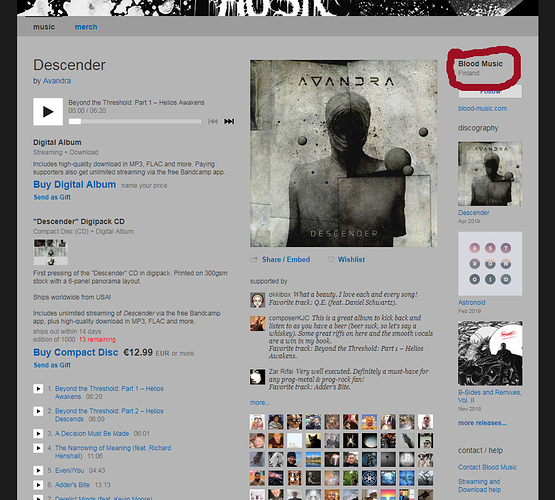Open okkibox supporter avatar
The height and width of the screenshot is (500, 555).
[257, 300]
